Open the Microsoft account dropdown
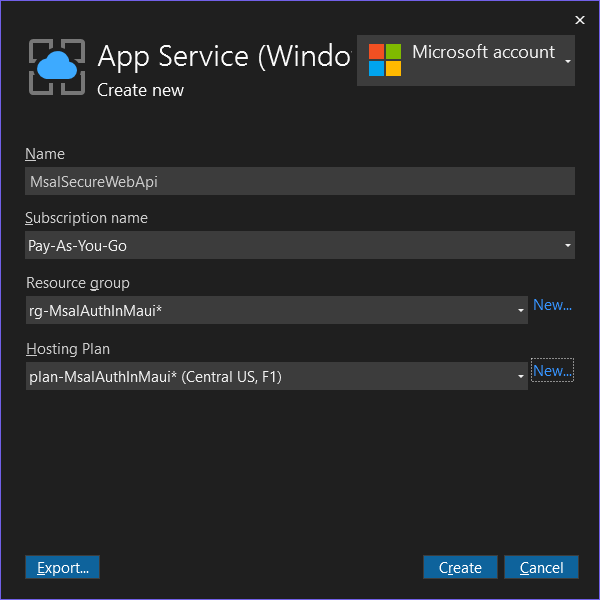 (466, 60)
